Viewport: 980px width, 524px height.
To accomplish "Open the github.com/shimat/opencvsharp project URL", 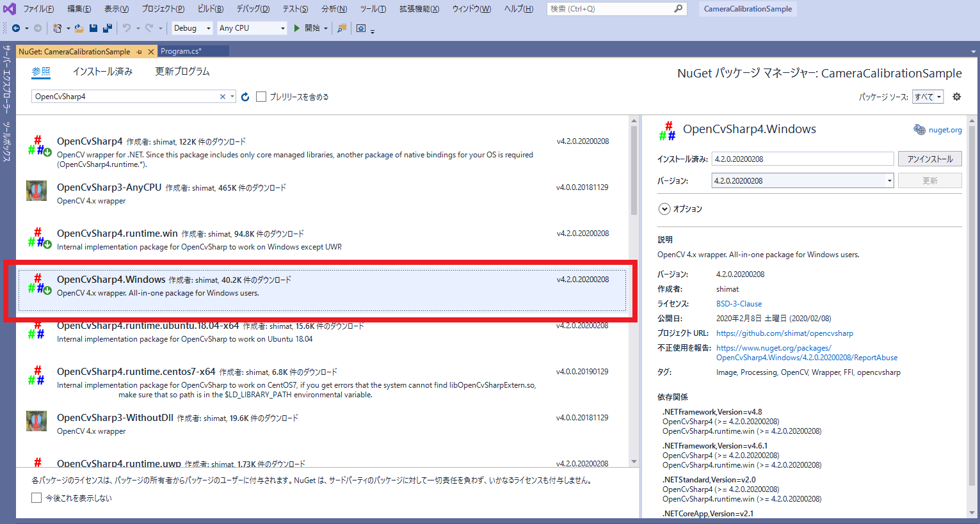I will click(785, 333).
